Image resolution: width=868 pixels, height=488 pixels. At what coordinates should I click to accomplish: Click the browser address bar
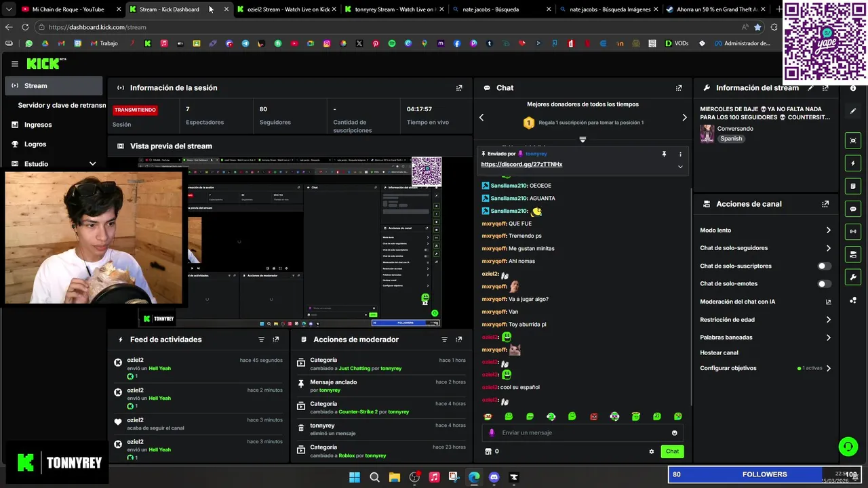[387, 27]
